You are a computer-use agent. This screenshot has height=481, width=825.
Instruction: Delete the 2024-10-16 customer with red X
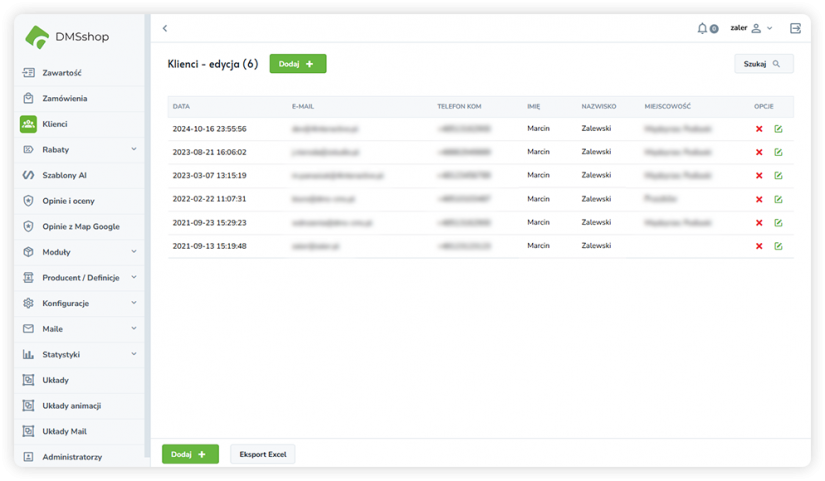(759, 129)
